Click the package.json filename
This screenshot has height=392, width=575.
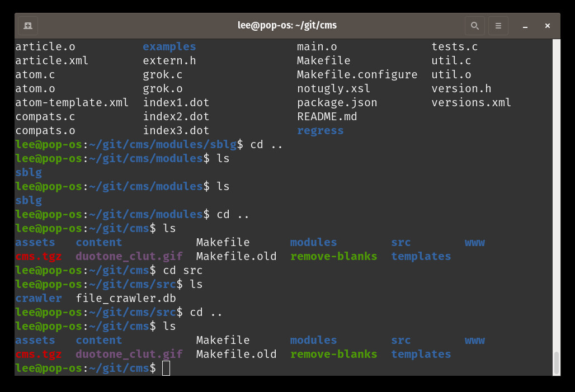tap(337, 102)
